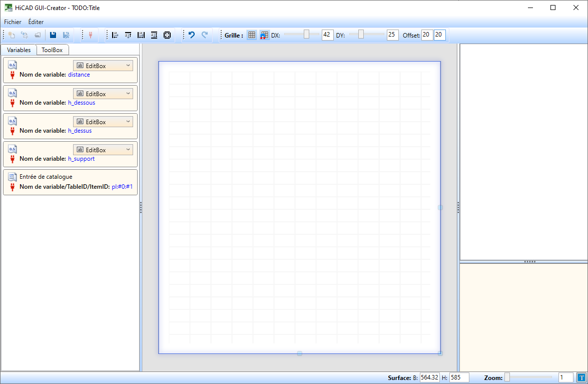The image size is (588, 384).
Task: Click the Save icon in the toolbar
Action: [x=53, y=35]
